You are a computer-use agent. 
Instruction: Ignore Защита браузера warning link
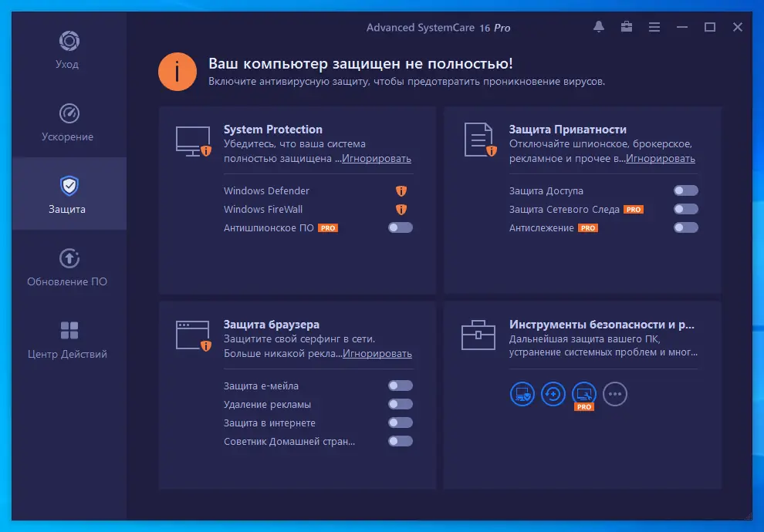tap(377, 354)
